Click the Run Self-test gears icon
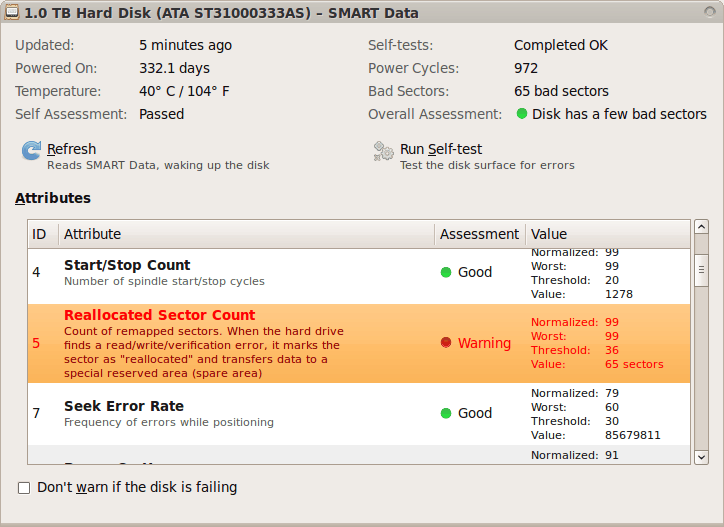This screenshot has width=724, height=527. 384,151
